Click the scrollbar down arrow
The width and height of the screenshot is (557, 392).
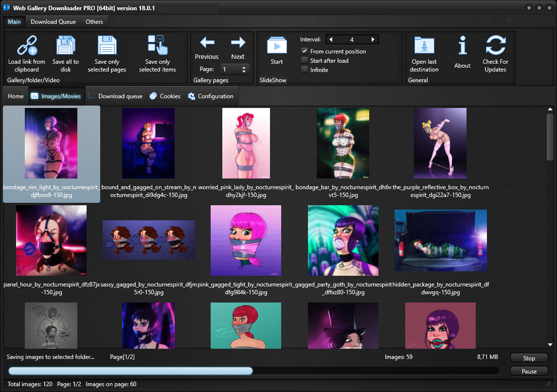tap(550, 345)
